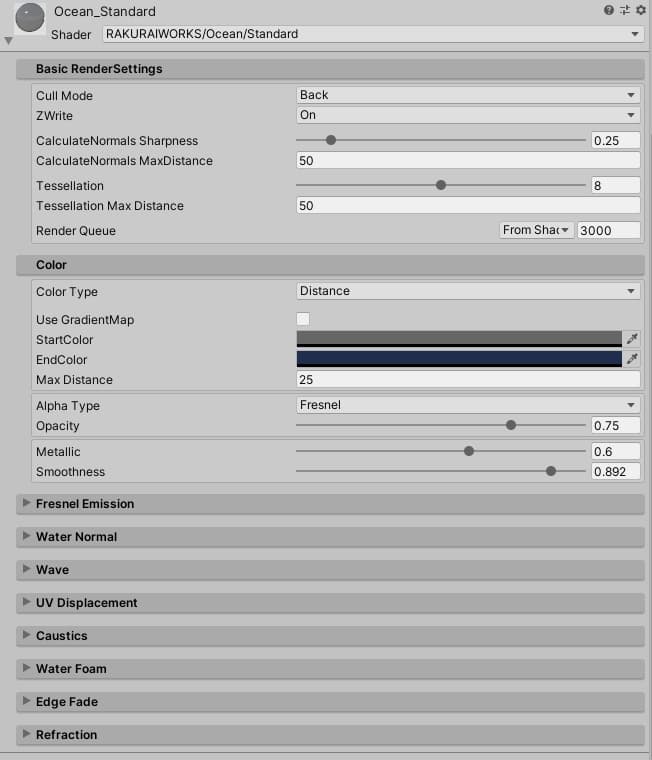
Task: Open the material settings gear menu
Action: [641, 10]
